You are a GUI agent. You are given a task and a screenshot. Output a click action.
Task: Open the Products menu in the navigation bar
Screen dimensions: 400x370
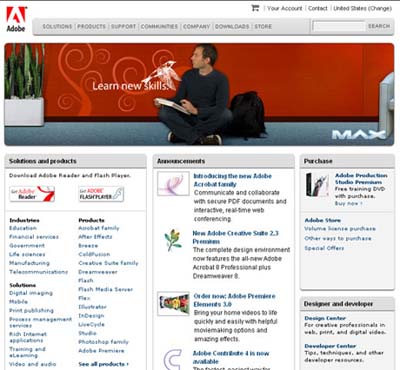[x=91, y=26]
